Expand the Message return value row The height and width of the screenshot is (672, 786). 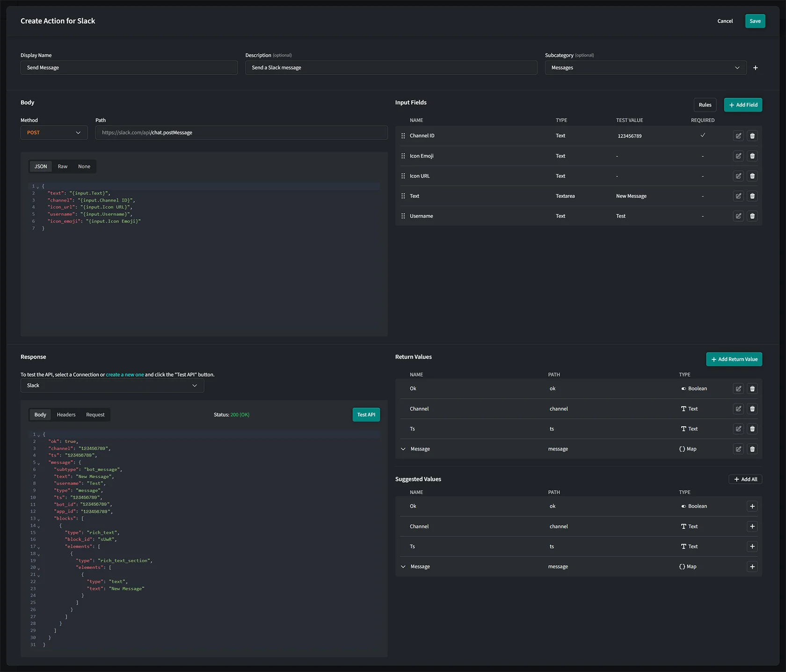coord(403,449)
